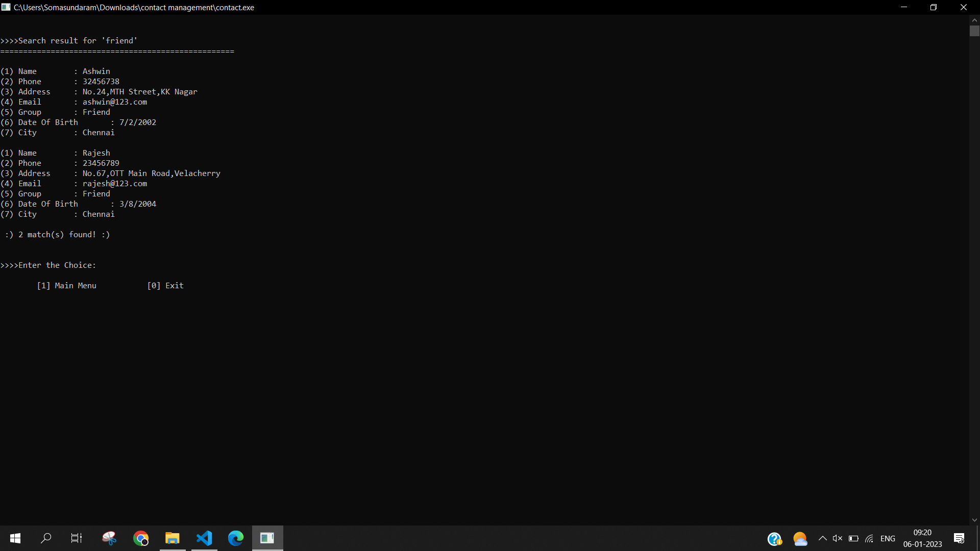Open the Windows Start menu
Viewport: 980px width, 551px height.
point(15,538)
